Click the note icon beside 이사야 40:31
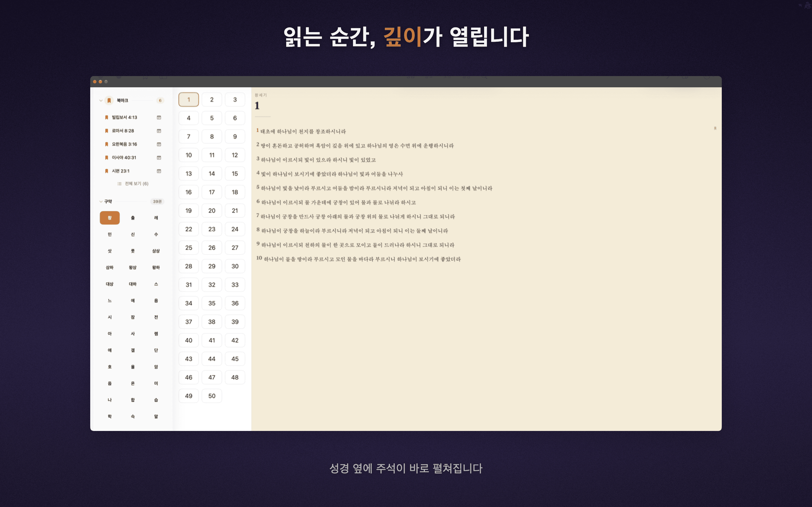Screen dimensions: 812x507 pyautogui.click(x=159, y=158)
